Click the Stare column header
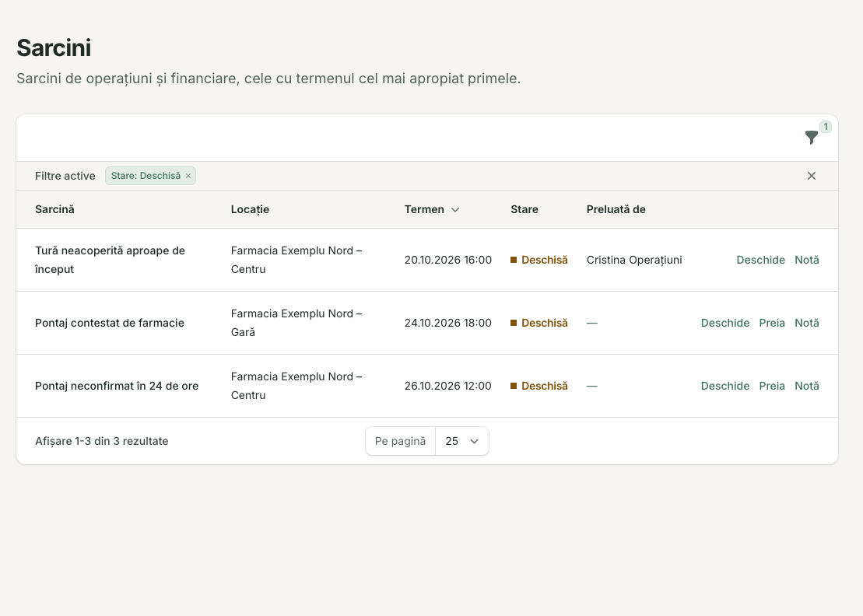This screenshot has height=616, width=863. coord(524,209)
